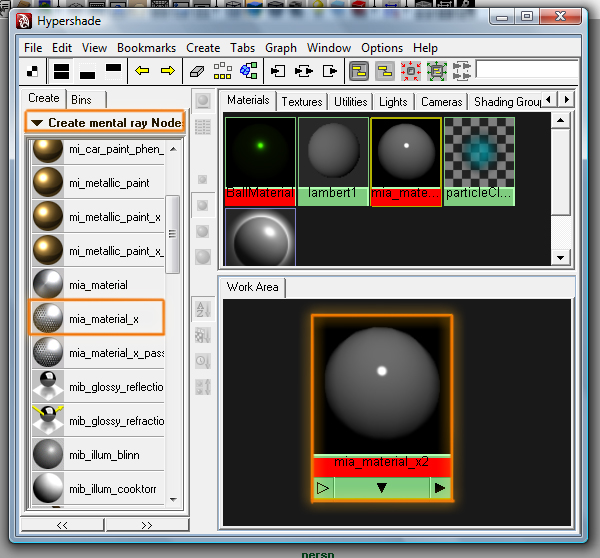Show input and output connections icon
This screenshot has height=558, width=600.
point(304,71)
